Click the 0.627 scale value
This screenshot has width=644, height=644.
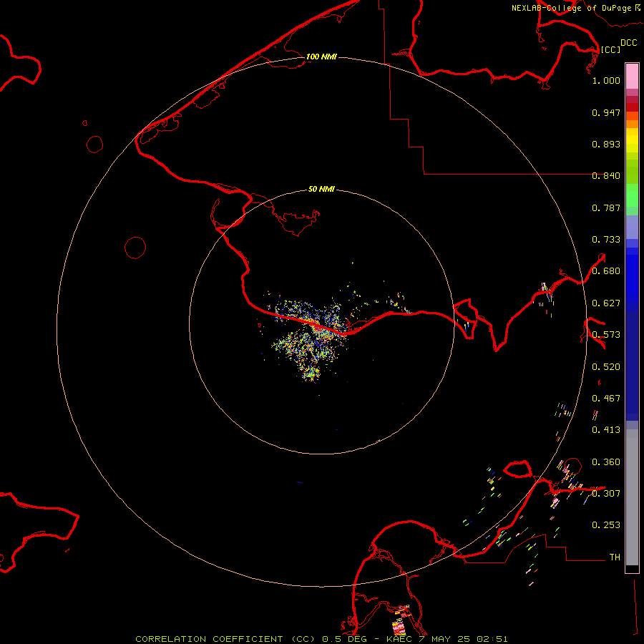click(606, 303)
